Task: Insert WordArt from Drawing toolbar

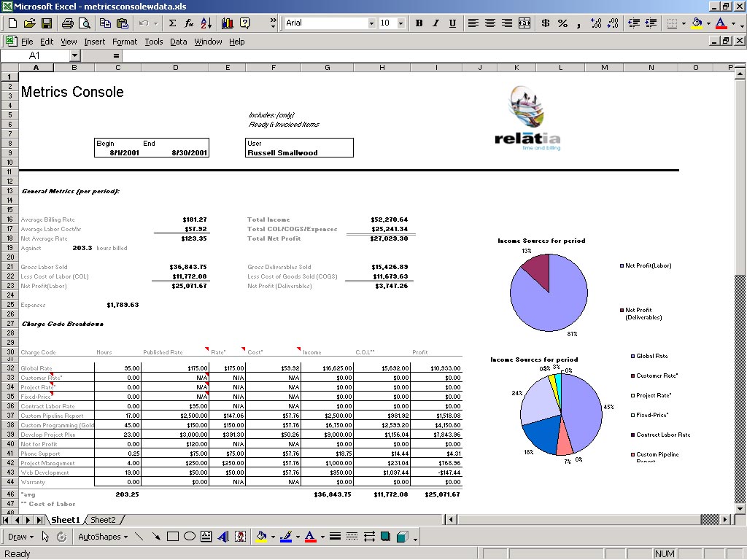Action: tap(223, 537)
